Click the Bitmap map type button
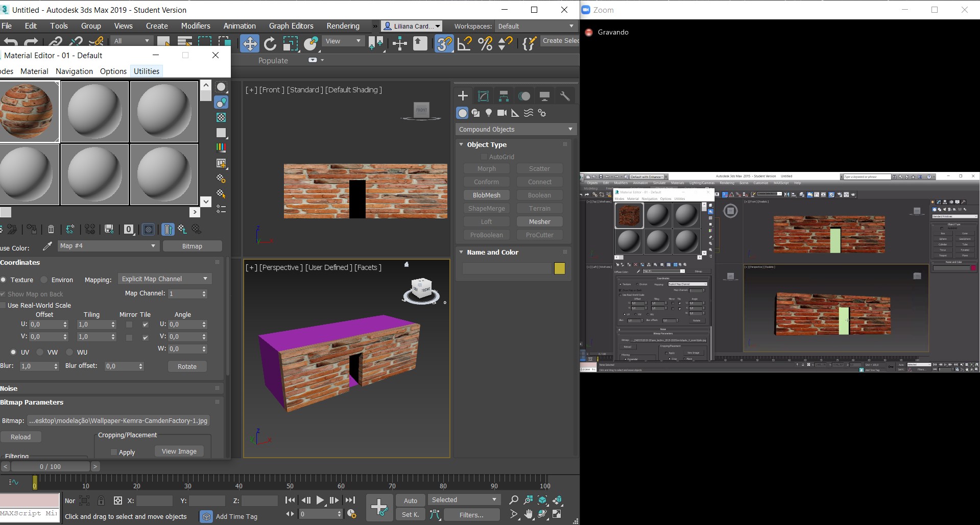This screenshot has height=525, width=980. (x=192, y=246)
